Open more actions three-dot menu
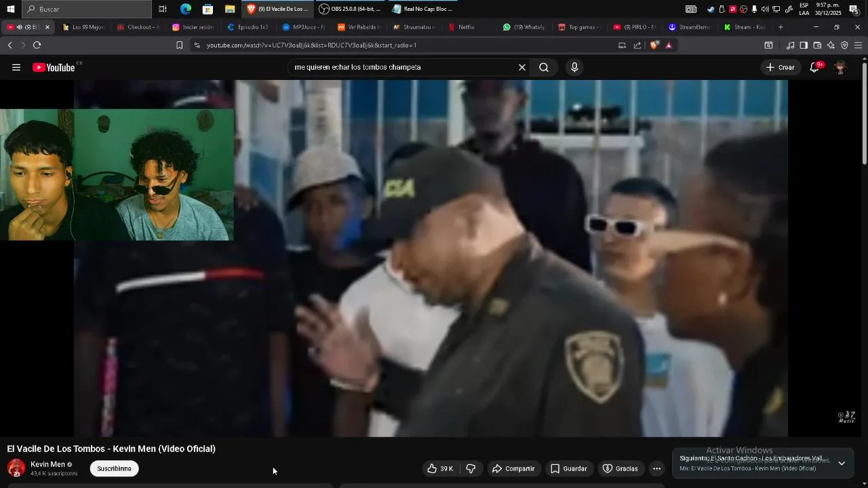Screen dimensions: 868x488 coord(656,468)
